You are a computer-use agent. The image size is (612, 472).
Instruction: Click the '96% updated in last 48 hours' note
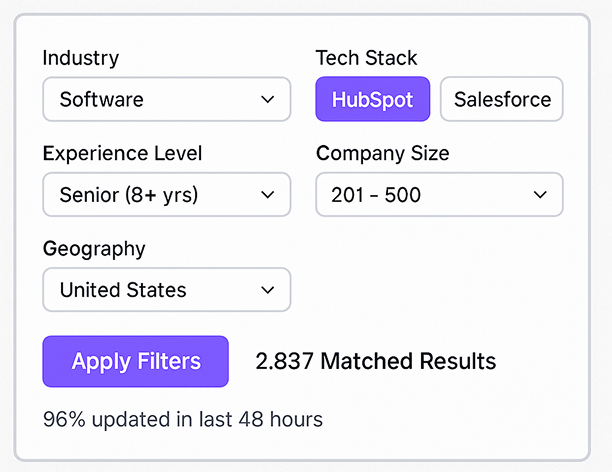pos(183,418)
